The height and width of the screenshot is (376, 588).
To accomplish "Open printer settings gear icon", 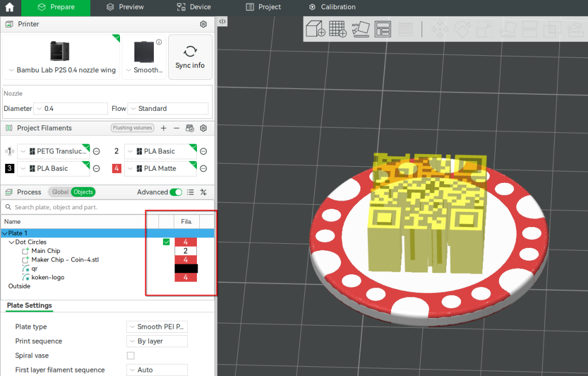I will pos(203,24).
